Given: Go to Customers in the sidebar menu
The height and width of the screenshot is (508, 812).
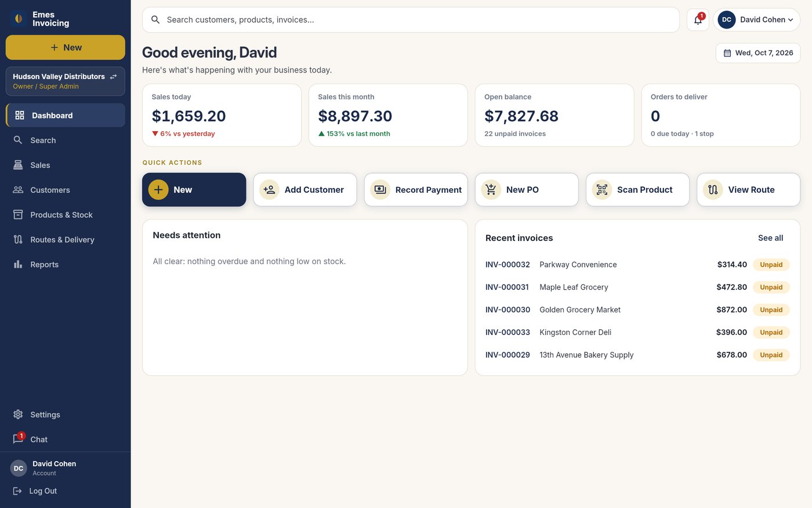Looking at the screenshot, I should pos(65,190).
